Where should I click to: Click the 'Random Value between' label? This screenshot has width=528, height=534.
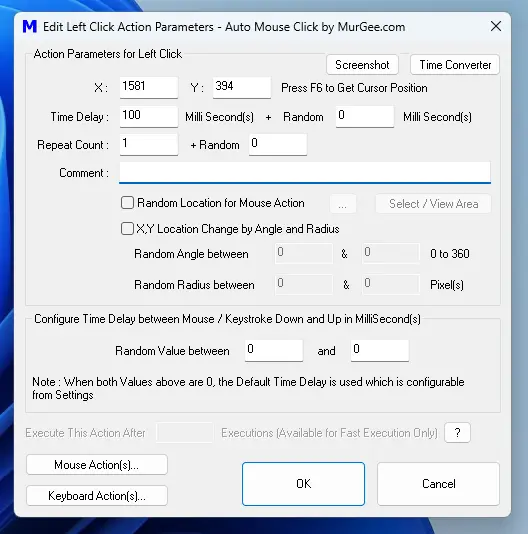click(x=172, y=351)
